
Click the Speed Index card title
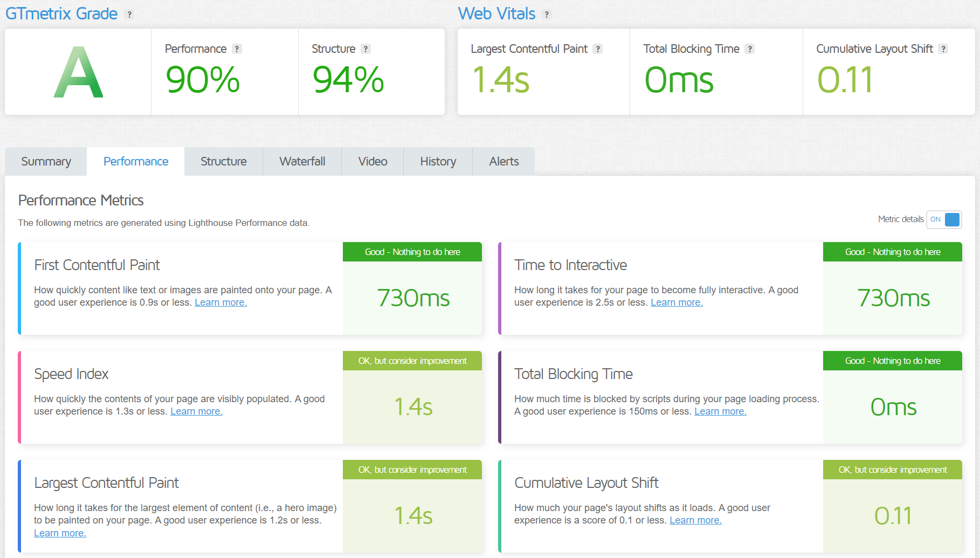click(x=71, y=374)
